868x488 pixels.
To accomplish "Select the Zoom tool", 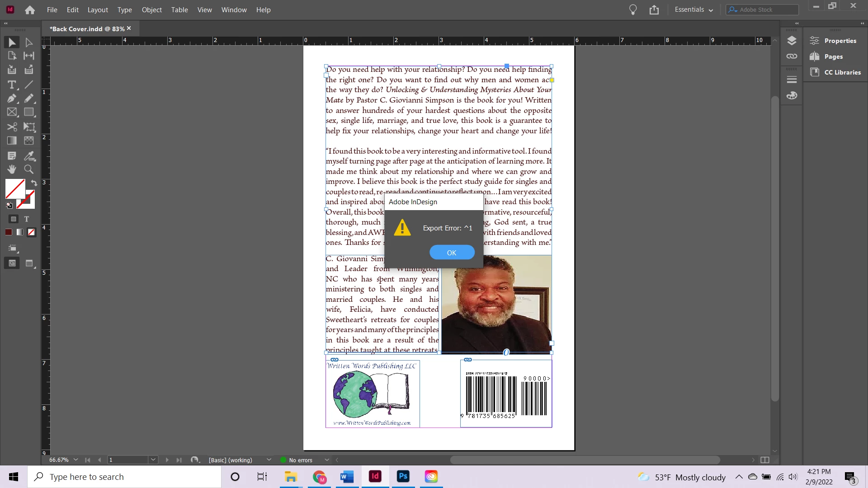I will click(29, 169).
